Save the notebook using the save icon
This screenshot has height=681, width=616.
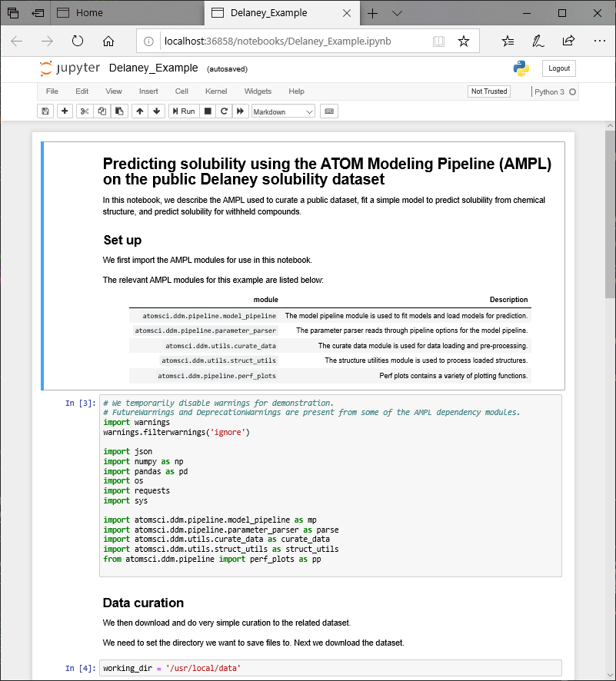[45, 111]
